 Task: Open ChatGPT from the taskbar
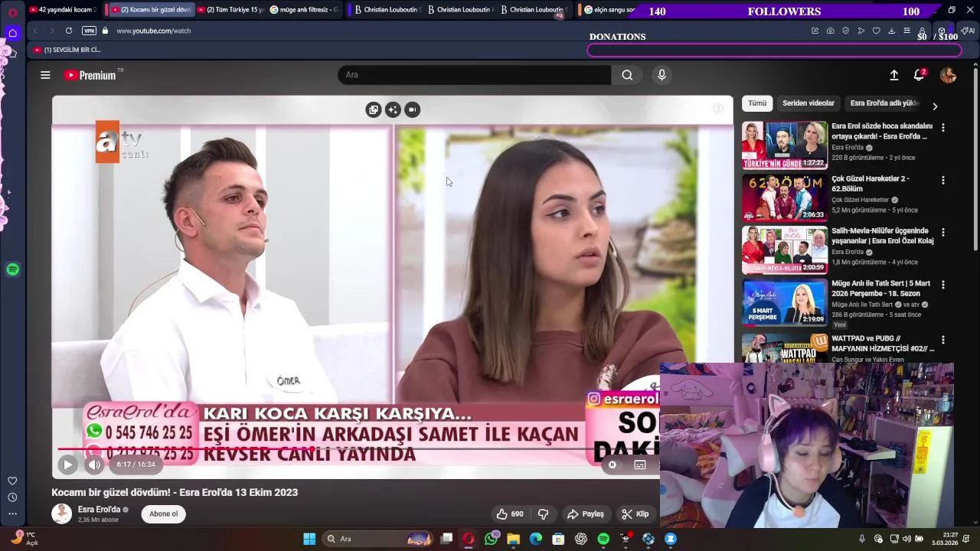click(x=580, y=539)
